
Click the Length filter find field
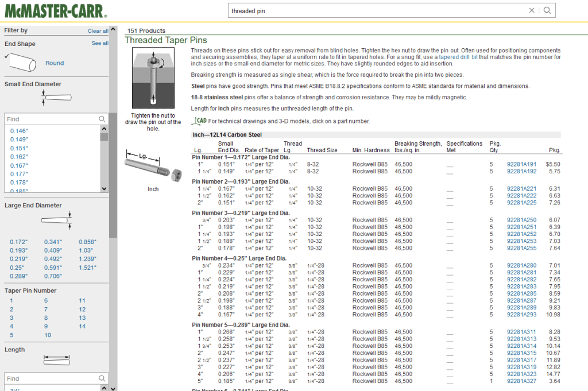[52, 379]
